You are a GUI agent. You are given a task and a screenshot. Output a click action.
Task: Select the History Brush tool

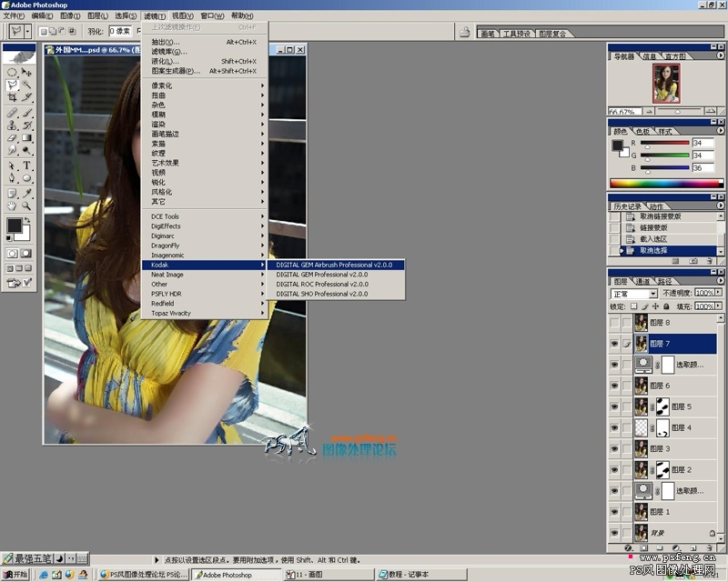tap(26, 125)
